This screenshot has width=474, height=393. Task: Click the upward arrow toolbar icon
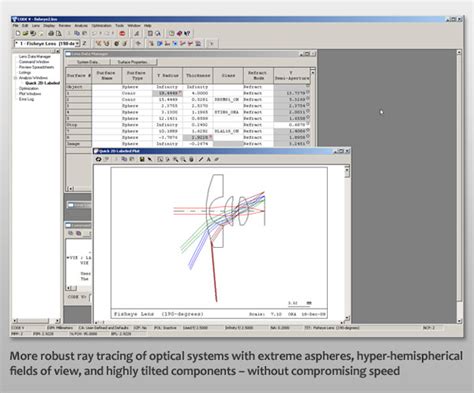[x=138, y=43]
